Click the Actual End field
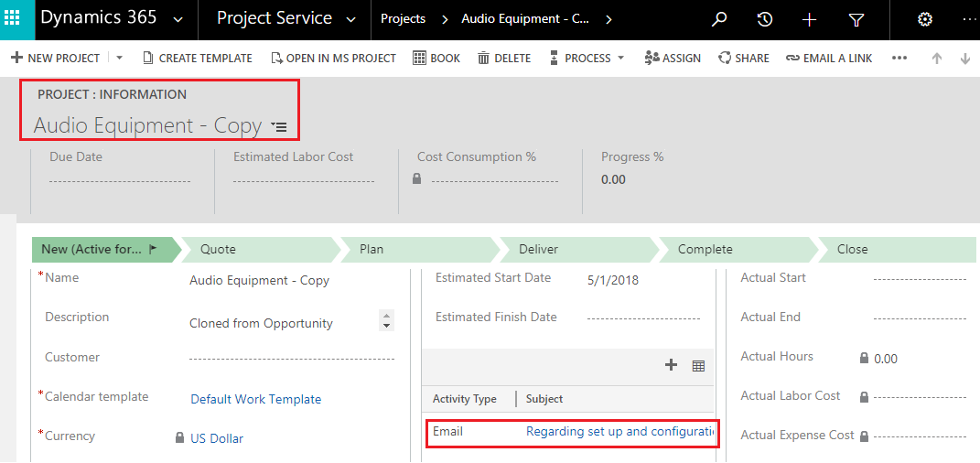Screen dimensions: 980x463 (x=920, y=318)
